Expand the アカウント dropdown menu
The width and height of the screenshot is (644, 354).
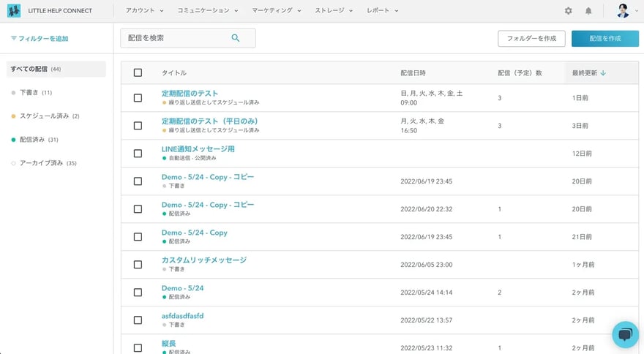(x=144, y=11)
